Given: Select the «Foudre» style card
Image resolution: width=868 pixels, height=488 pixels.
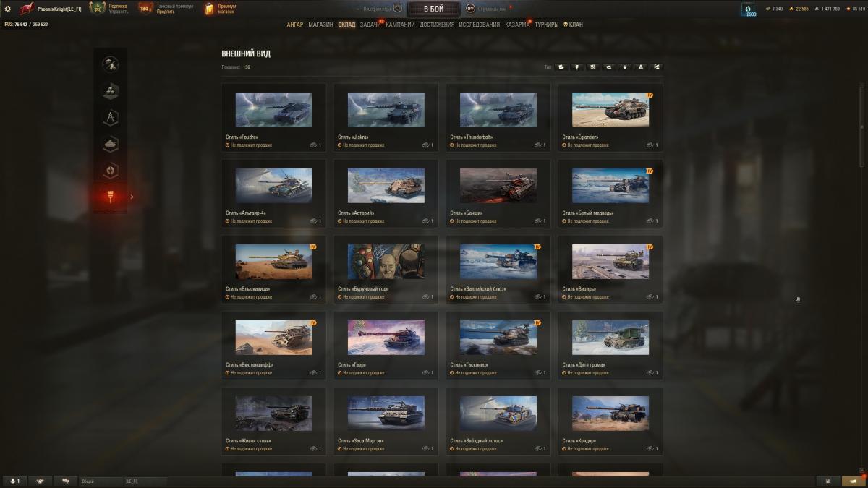Looking at the screenshot, I should tap(273, 117).
